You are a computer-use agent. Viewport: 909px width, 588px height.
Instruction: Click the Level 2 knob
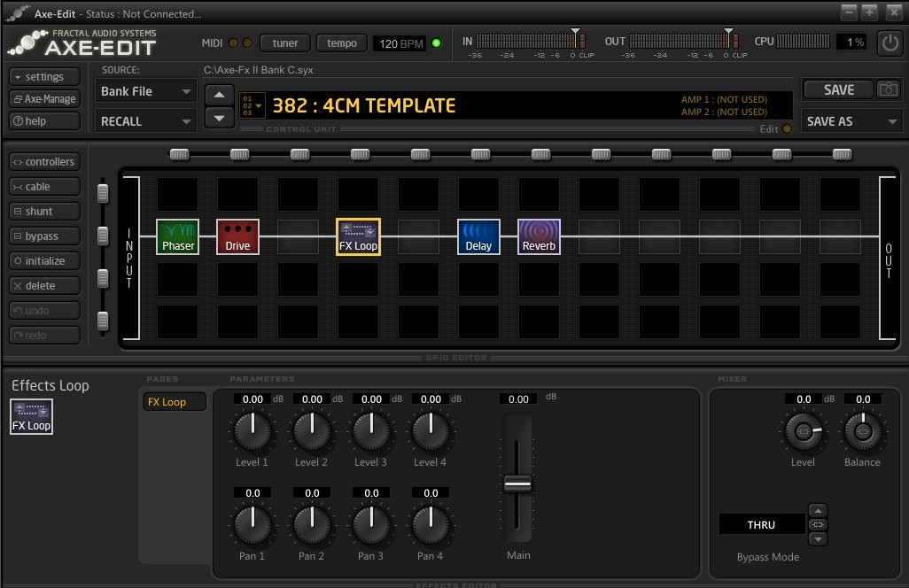[312, 431]
